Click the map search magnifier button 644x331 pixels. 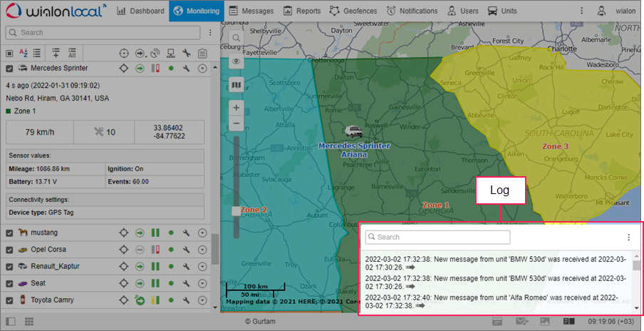tap(237, 38)
